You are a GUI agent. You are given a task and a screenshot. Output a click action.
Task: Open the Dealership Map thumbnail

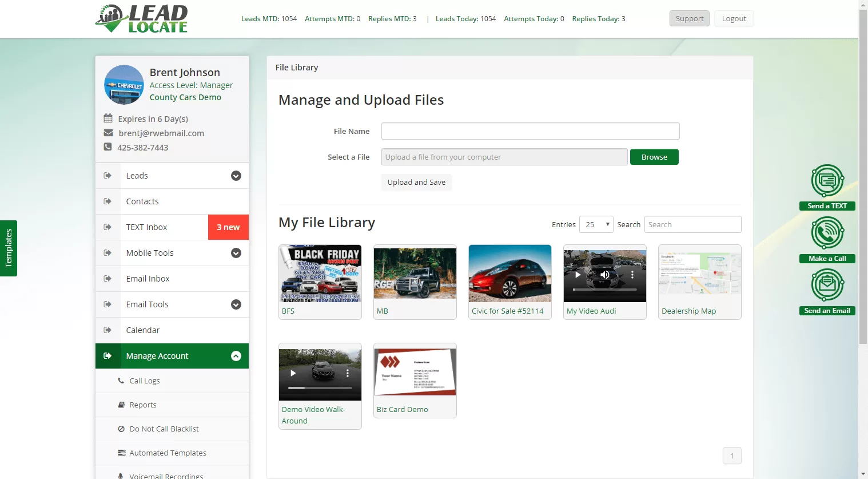pyautogui.click(x=699, y=274)
